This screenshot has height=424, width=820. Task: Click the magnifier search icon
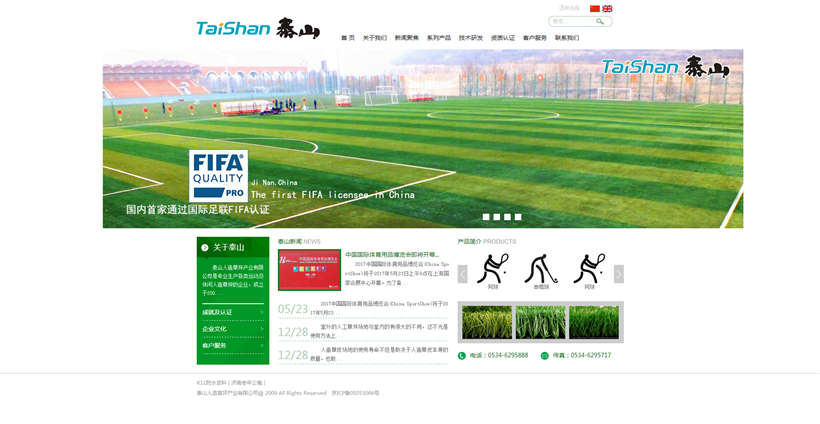(600, 21)
